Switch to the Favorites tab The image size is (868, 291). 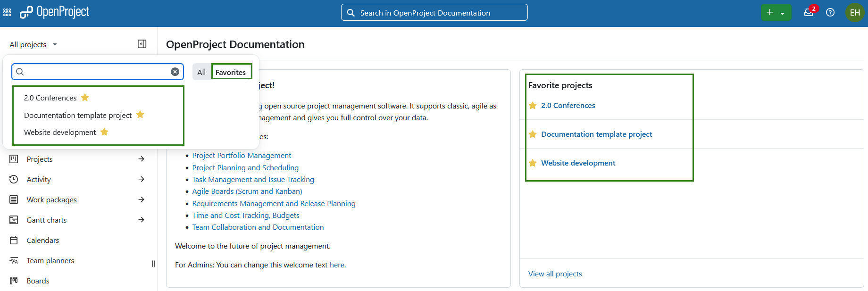pos(231,72)
